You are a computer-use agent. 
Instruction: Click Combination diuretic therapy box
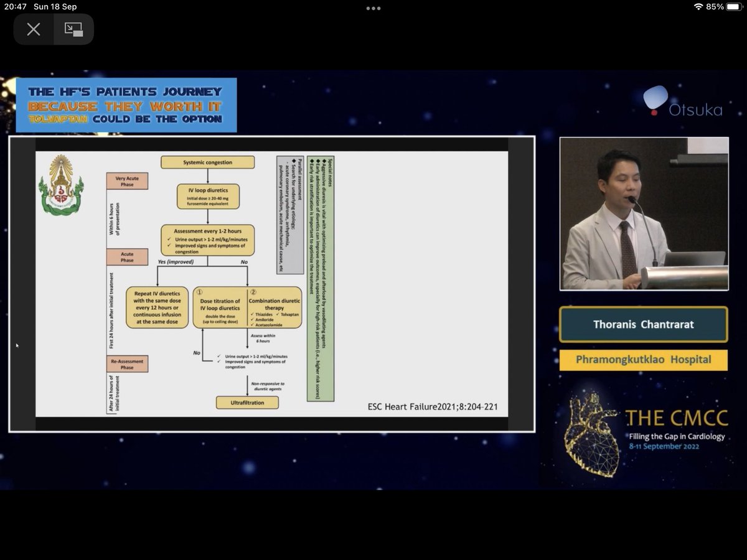click(x=275, y=307)
